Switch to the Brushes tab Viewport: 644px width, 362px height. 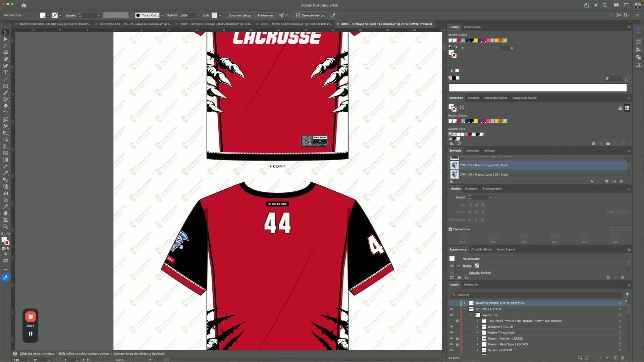(x=473, y=98)
